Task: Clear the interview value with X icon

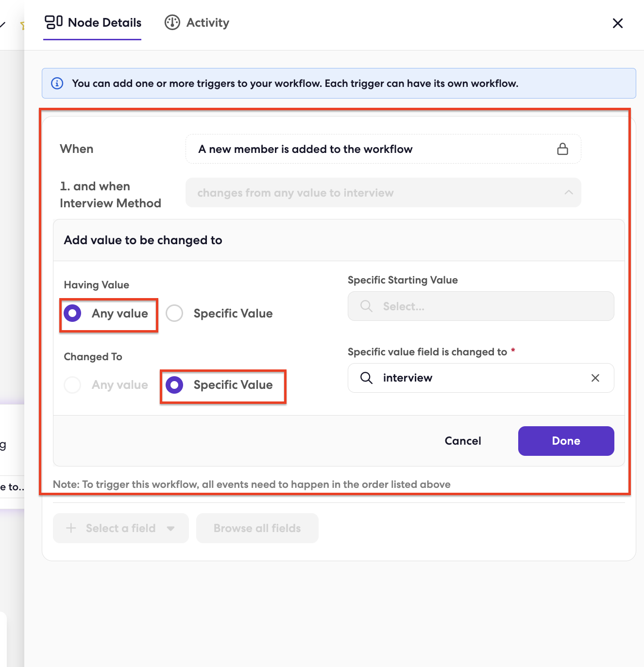Action: (595, 378)
